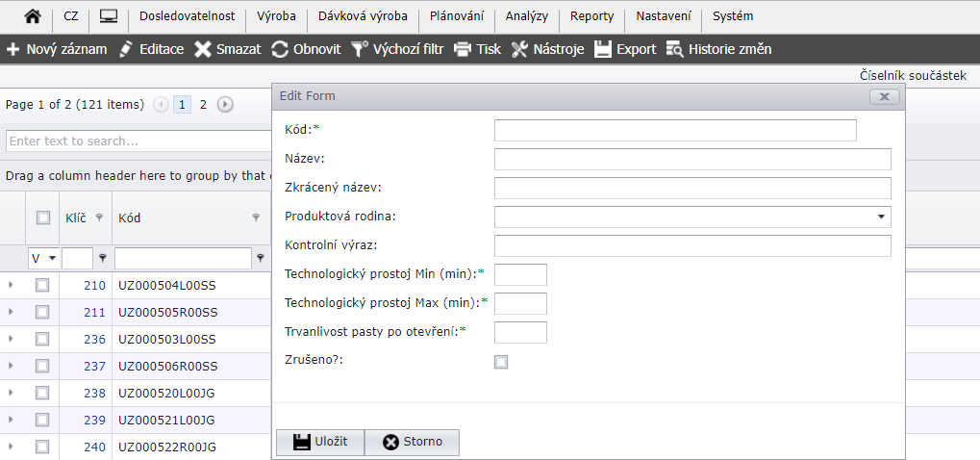Open the Nástroje tools icon
The image size is (980, 460).
520,49
